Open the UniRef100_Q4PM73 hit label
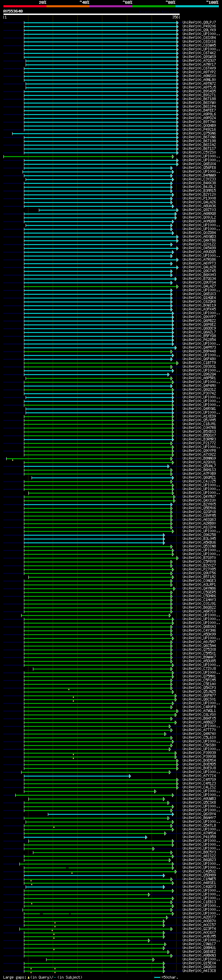The width and height of the screenshot is (222, 980). [x=199, y=347]
